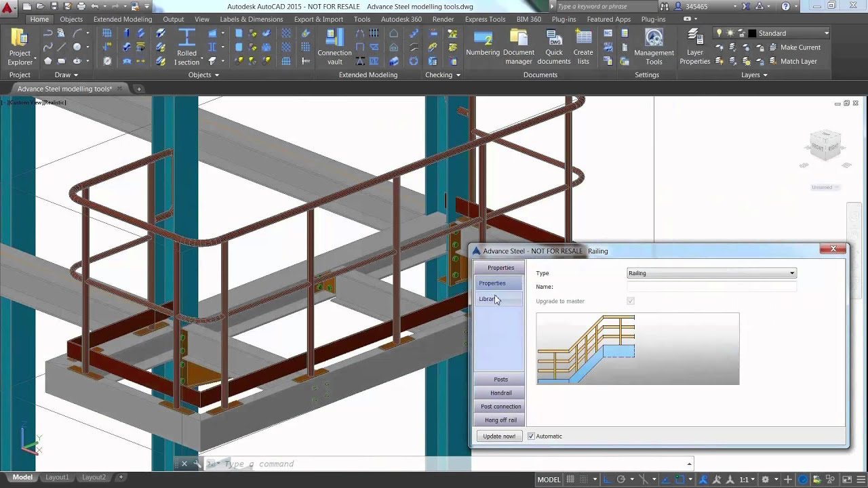Switch to Extended Modeling ribbon tab

point(123,19)
